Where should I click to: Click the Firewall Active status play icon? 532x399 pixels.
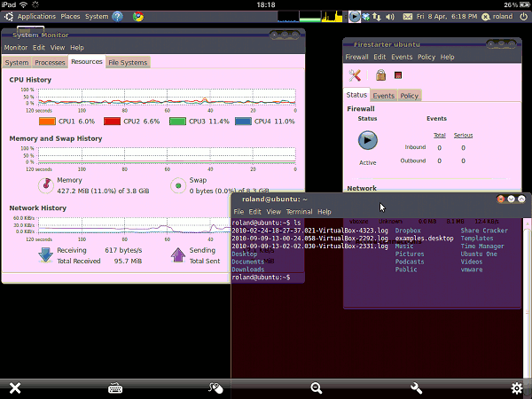tap(367, 140)
